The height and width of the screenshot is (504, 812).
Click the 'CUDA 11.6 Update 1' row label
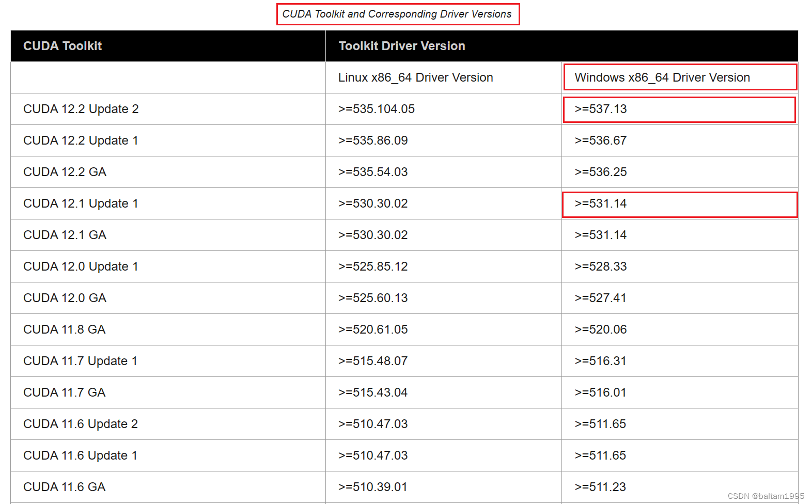(81, 455)
